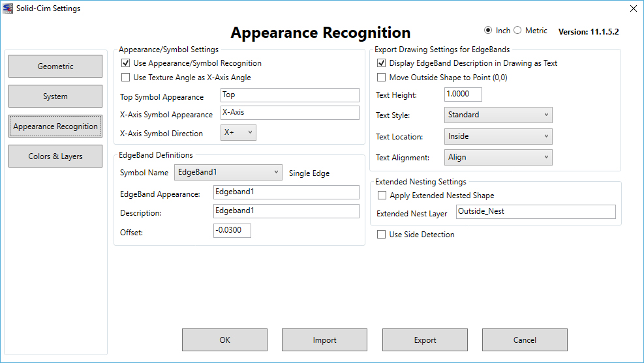Expand the EdgeBand Symbol Name dropdown
This screenshot has width=644, height=363.
click(x=228, y=173)
